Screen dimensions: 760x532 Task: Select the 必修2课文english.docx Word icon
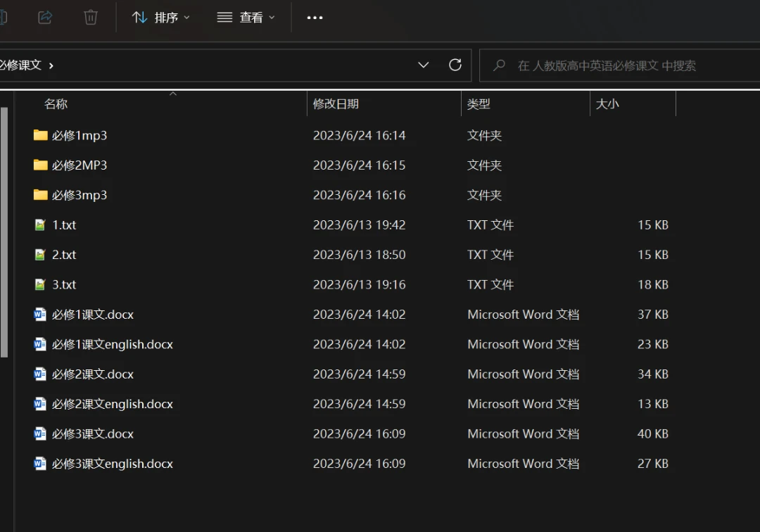coord(40,404)
